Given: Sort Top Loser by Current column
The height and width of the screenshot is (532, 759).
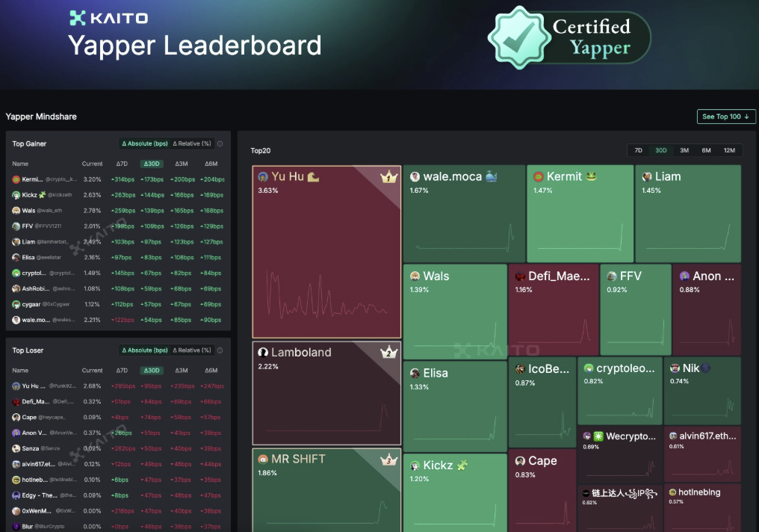Looking at the screenshot, I should [x=92, y=371].
